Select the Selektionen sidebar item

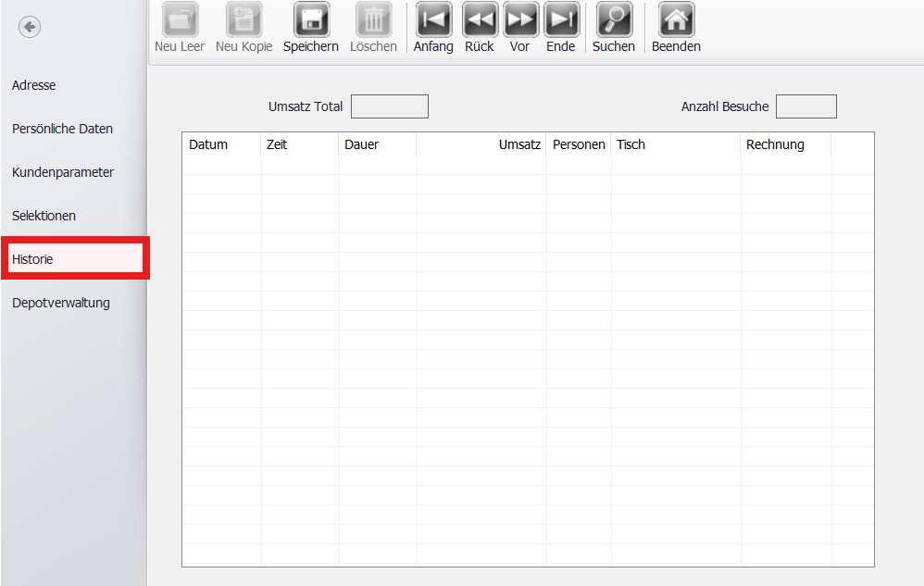tap(44, 216)
